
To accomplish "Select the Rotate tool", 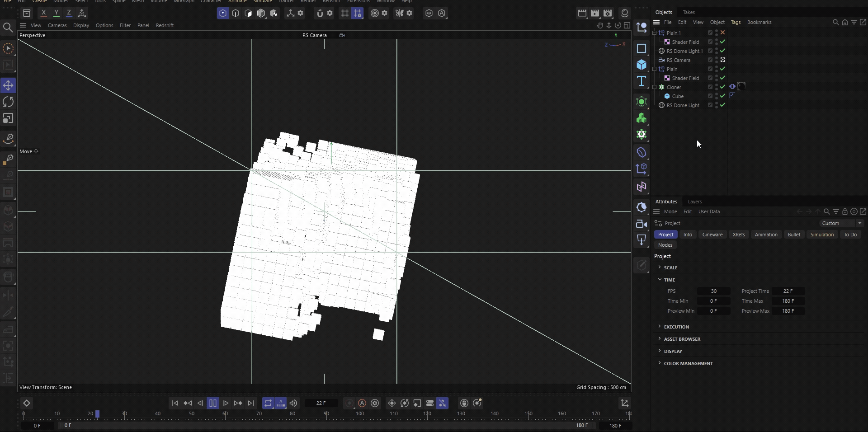I will [8, 102].
